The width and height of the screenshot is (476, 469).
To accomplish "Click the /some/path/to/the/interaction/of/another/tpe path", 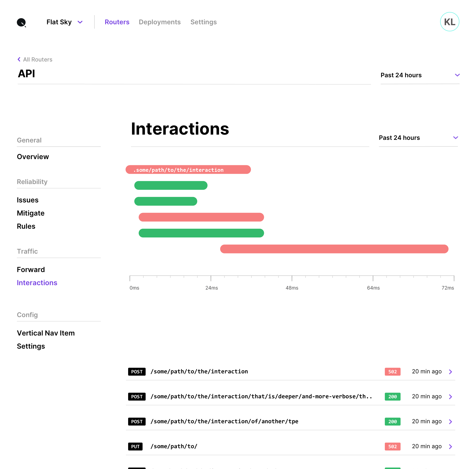I will pos(224,421).
